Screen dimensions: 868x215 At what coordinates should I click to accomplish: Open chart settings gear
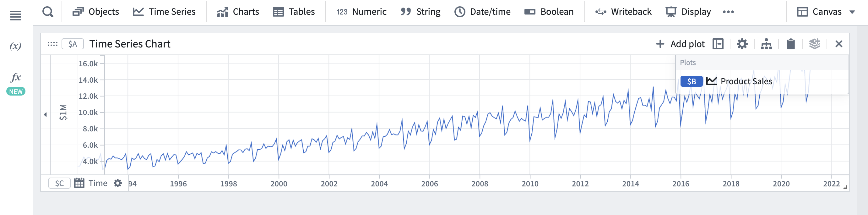(x=742, y=44)
